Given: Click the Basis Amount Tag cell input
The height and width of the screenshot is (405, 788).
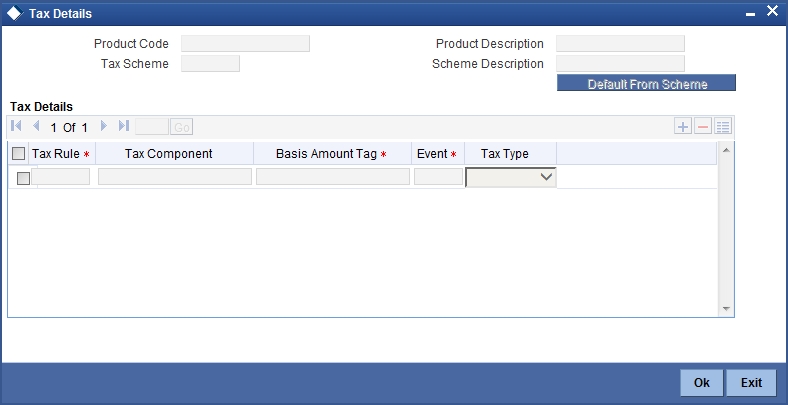Looking at the screenshot, I should point(333,177).
